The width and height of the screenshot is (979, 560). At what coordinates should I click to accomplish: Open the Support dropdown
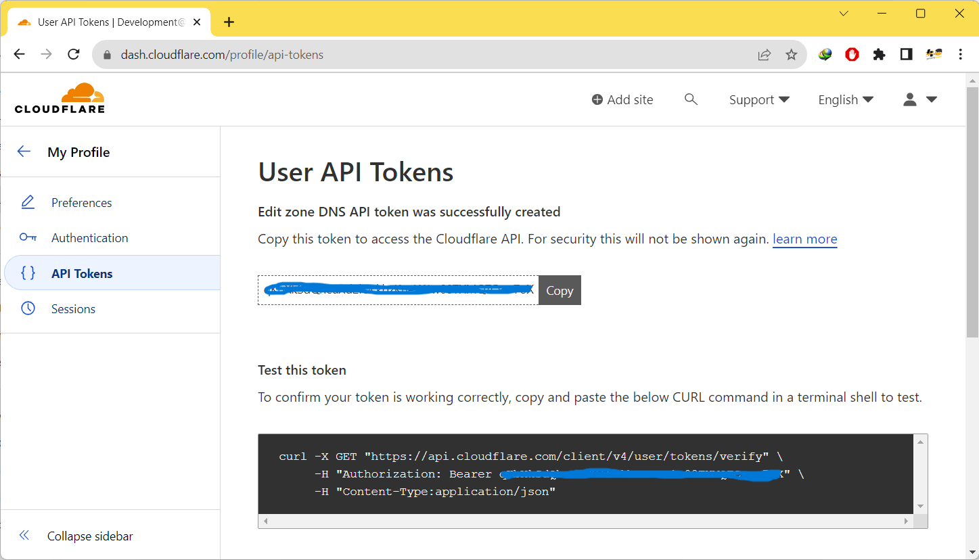759,99
